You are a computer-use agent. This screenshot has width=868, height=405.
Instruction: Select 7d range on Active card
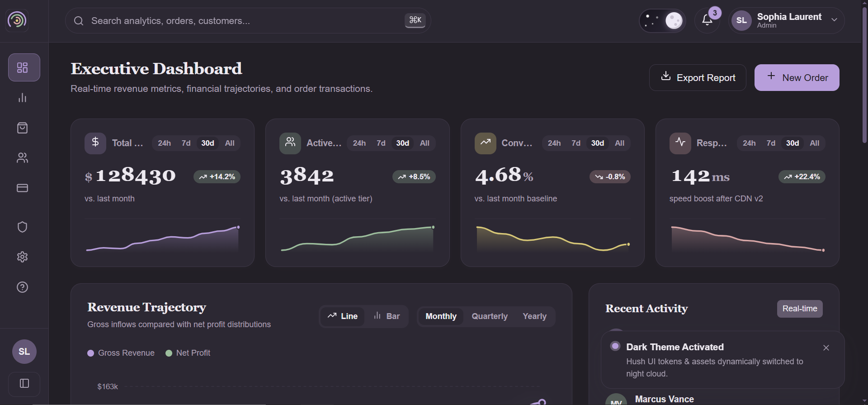point(381,143)
